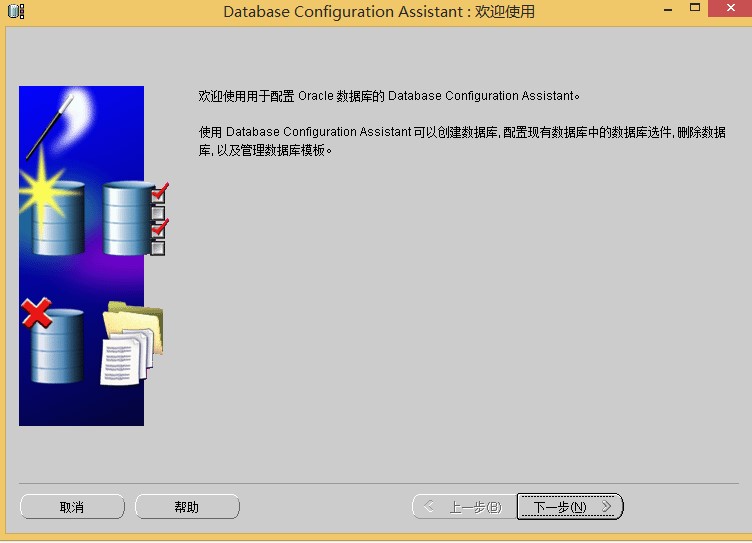The image size is (752, 543).
Task: Click the title bar text 欢迎使用
Action: click(x=505, y=12)
